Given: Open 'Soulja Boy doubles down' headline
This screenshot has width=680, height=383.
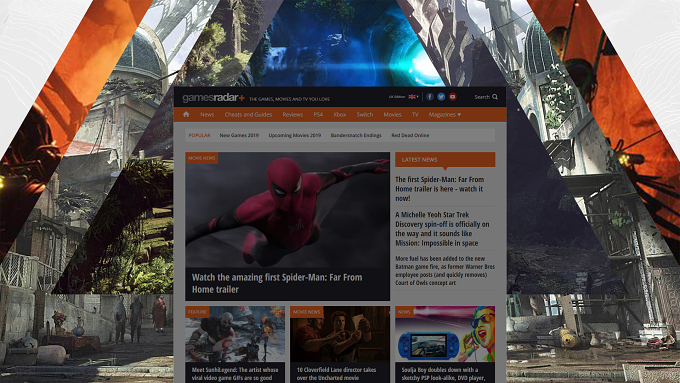Looking at the screenshot, I should 443,373.
